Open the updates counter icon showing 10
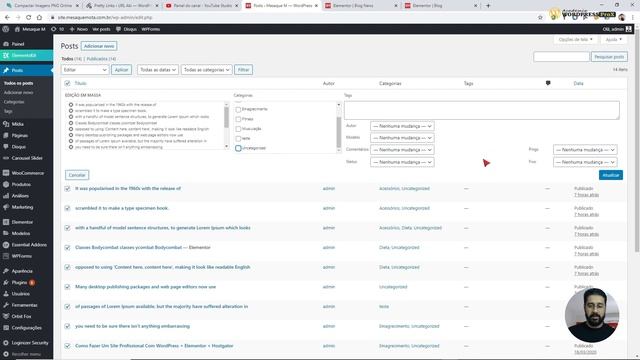640x360 pixels. pos(57,29)
